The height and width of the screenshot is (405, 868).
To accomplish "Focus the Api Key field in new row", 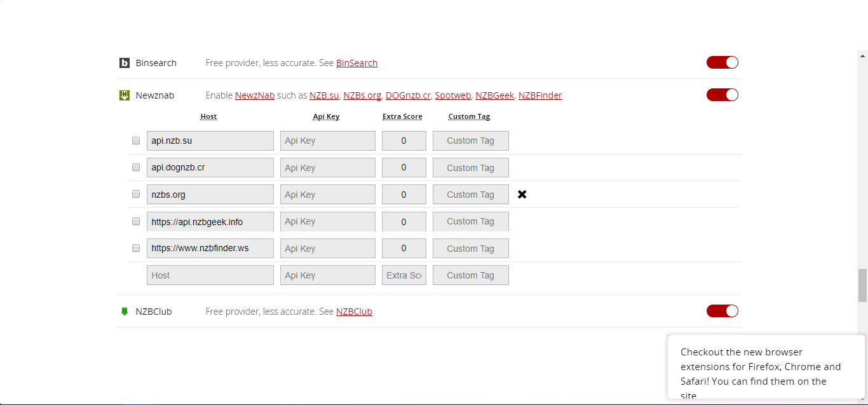I will tap(328, 275).
